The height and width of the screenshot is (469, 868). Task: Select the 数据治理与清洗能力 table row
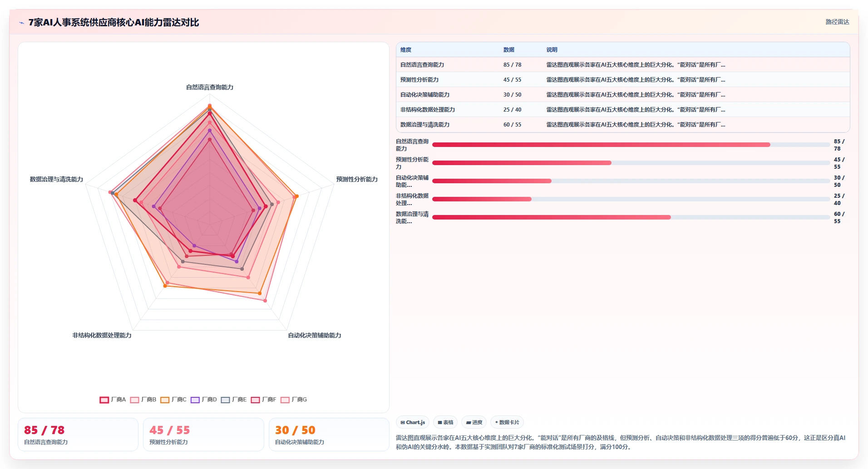623,125
